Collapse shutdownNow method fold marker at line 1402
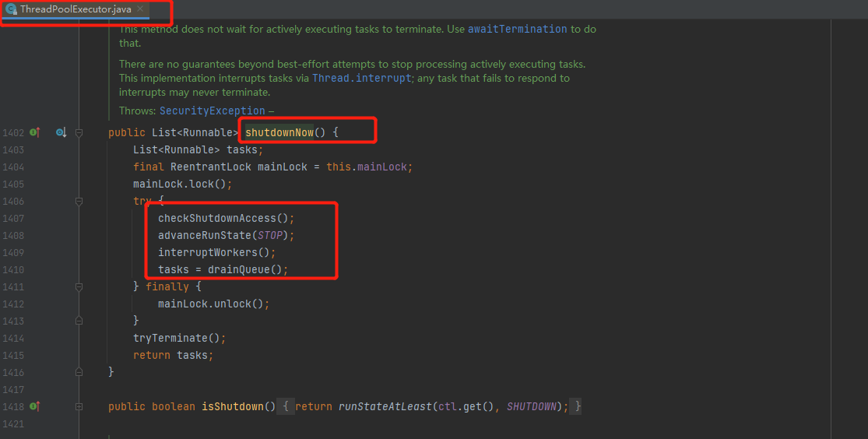The image size is (868, 439). point(79,133)
